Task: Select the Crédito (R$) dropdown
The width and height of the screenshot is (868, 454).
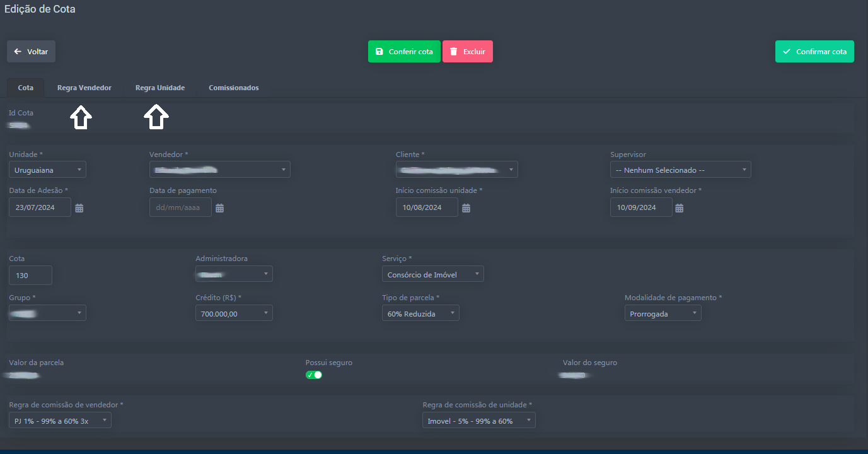Action: tap(234, 313)
